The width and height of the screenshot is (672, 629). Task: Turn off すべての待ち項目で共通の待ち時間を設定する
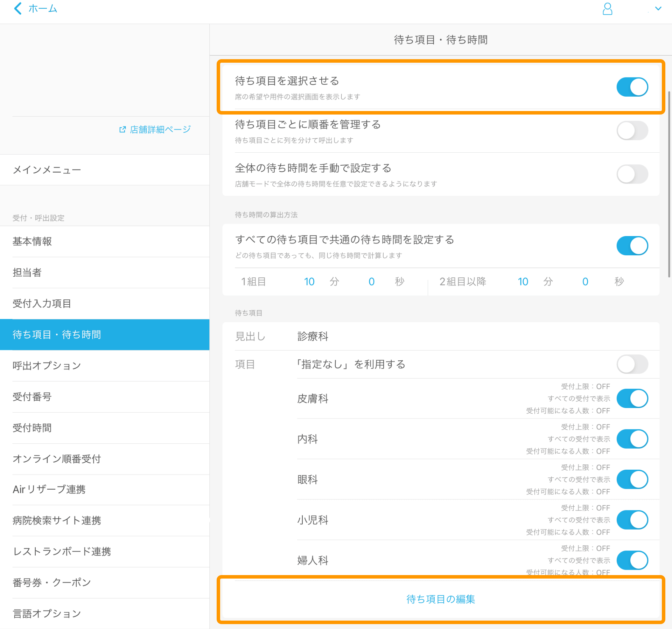632,246
